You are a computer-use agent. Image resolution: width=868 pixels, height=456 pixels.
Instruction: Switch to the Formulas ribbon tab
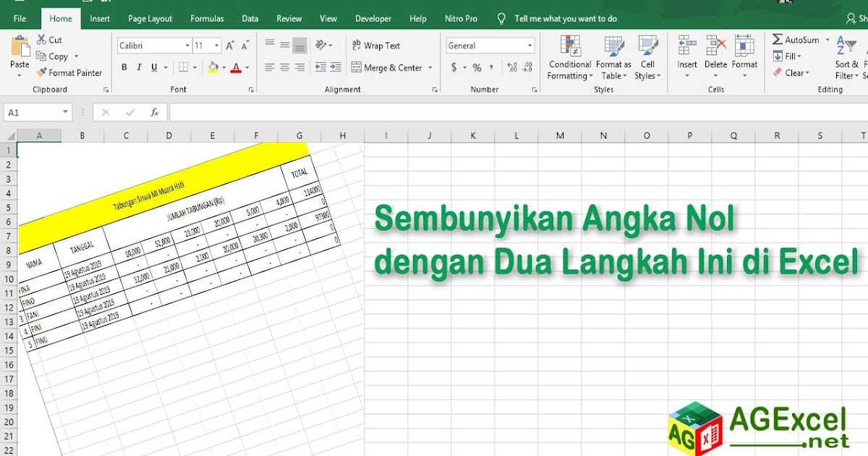(207, 18)
